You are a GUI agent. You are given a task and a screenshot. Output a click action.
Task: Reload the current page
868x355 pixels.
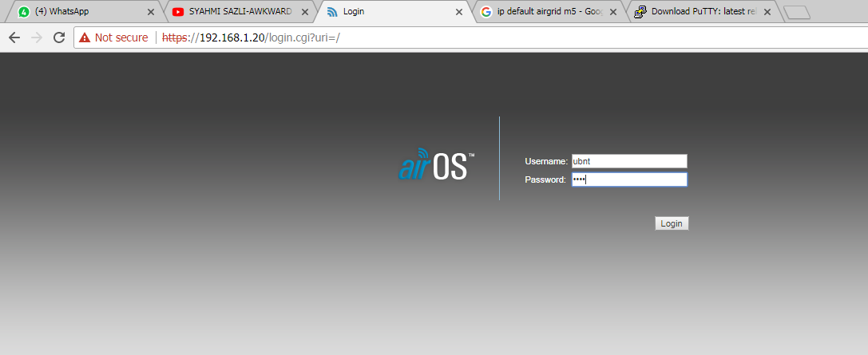(58, 37)
